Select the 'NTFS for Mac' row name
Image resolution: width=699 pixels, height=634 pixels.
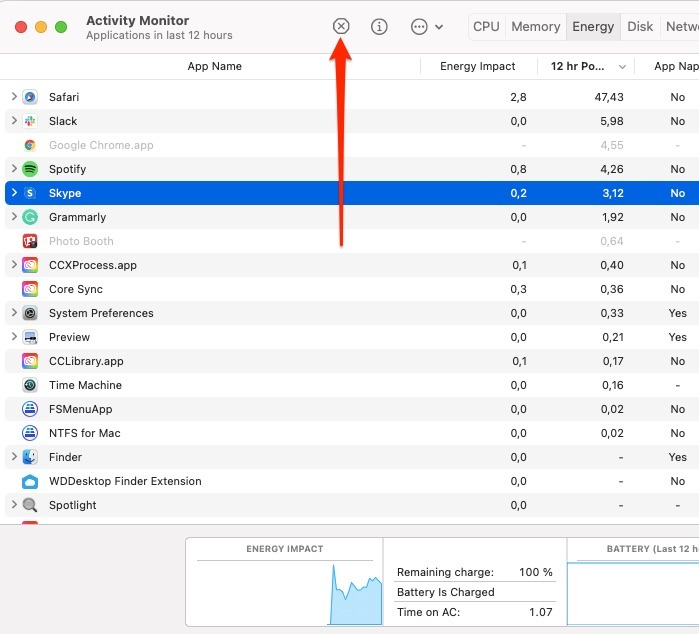pos(85,433)
